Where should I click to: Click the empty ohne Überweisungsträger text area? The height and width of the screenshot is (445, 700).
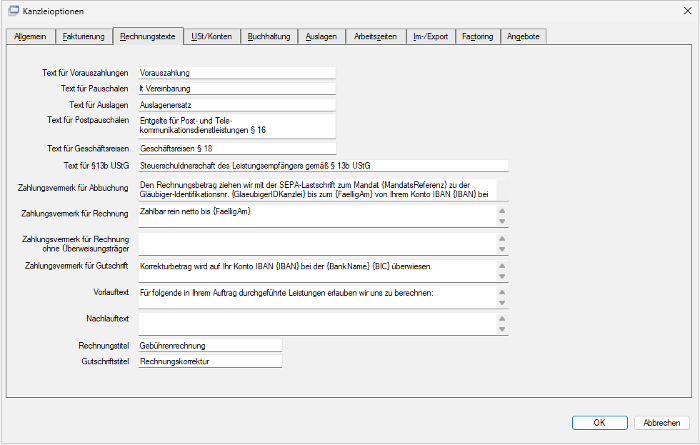317,244
